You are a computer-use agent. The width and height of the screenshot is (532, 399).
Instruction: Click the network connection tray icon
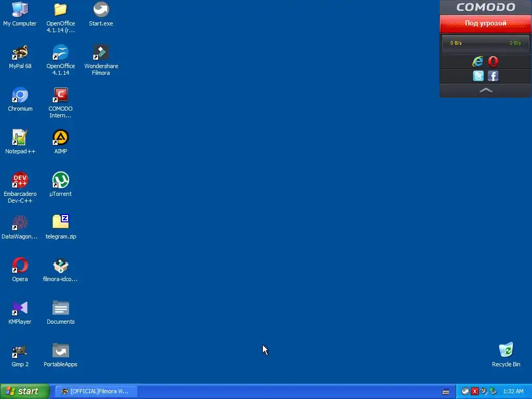[x=493, y=391]
